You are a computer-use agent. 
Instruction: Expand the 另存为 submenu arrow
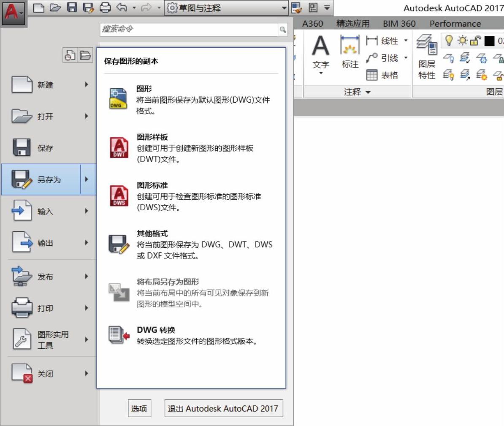pyautogui.click(x=87, y=179)
